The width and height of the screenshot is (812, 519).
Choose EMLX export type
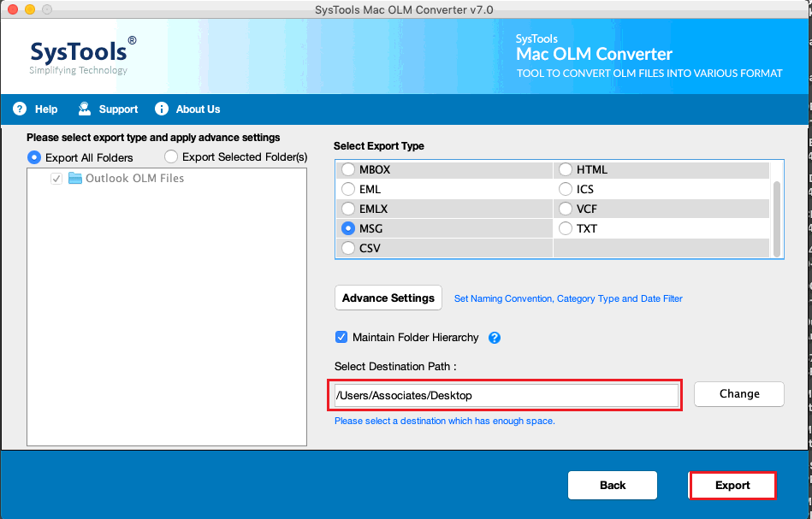[x=348, y=209]
